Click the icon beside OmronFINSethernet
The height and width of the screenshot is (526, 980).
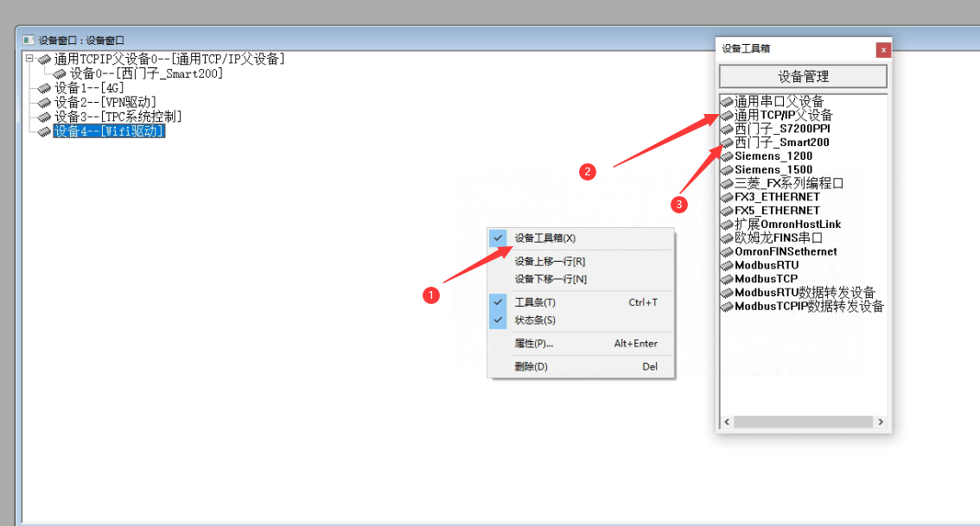pos(727,251)
